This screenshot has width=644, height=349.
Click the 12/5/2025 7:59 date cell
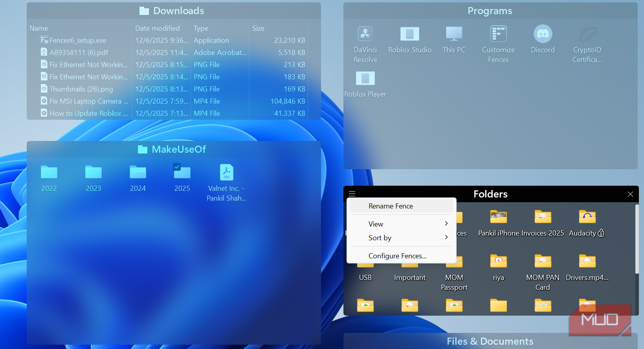pos(161,101)
